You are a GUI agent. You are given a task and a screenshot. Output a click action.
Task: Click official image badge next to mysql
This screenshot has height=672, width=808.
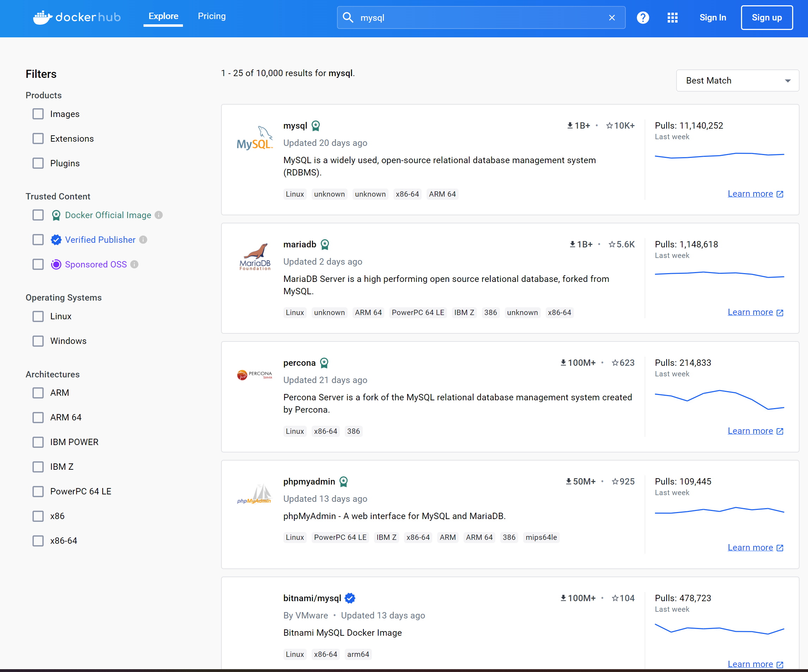tap(316, 126)
